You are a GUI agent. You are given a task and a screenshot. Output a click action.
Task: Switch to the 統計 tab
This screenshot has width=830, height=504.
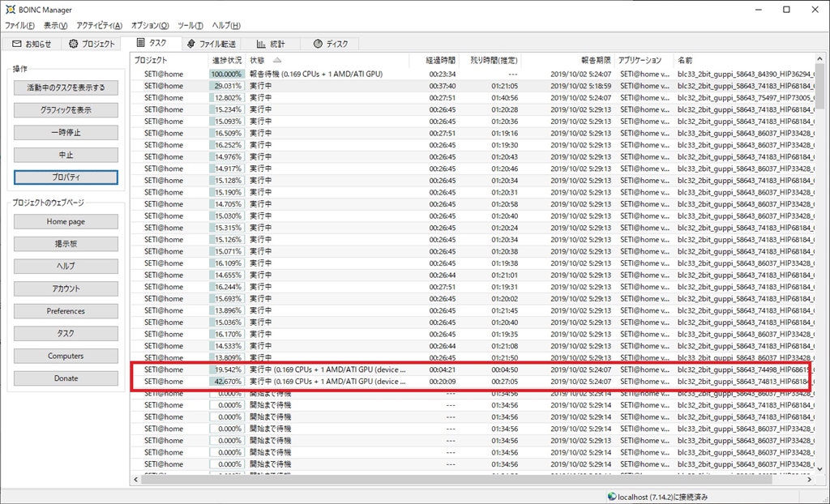(271, 44)
